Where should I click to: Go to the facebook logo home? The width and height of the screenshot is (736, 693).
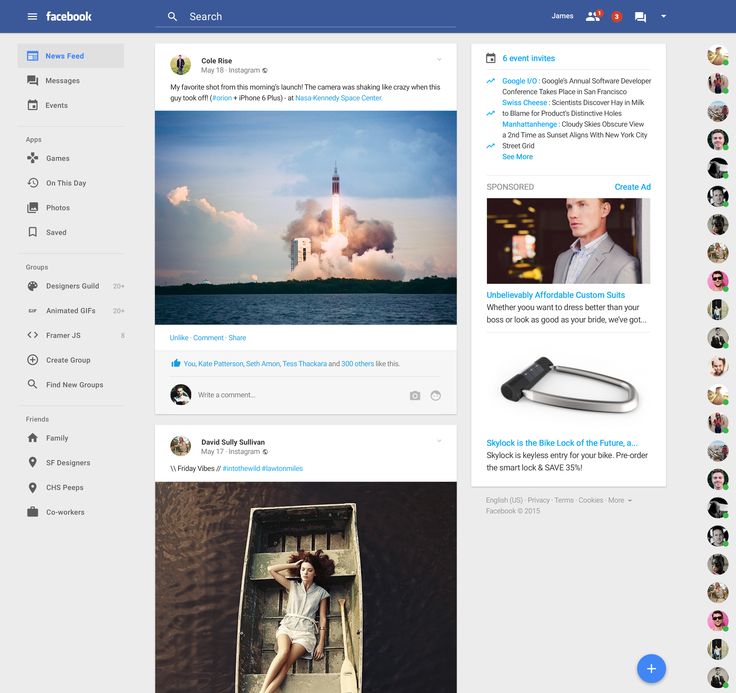(69, 16)
